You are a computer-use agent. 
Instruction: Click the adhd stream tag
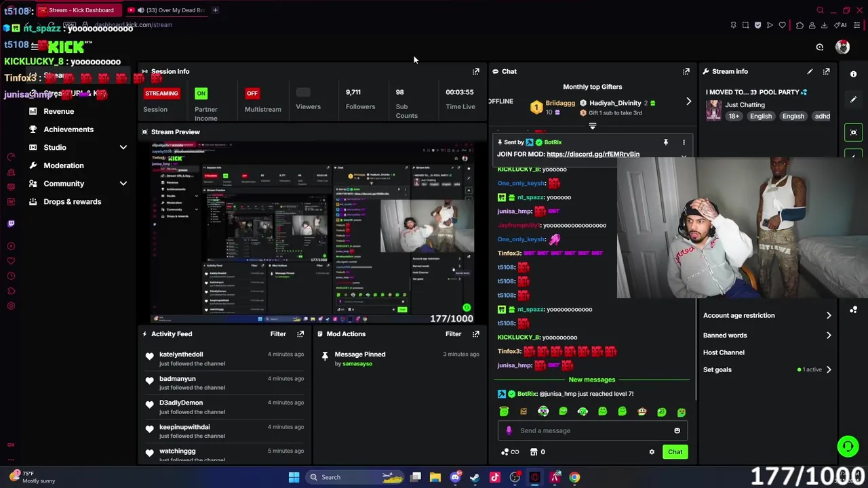(x=822, y=117)
